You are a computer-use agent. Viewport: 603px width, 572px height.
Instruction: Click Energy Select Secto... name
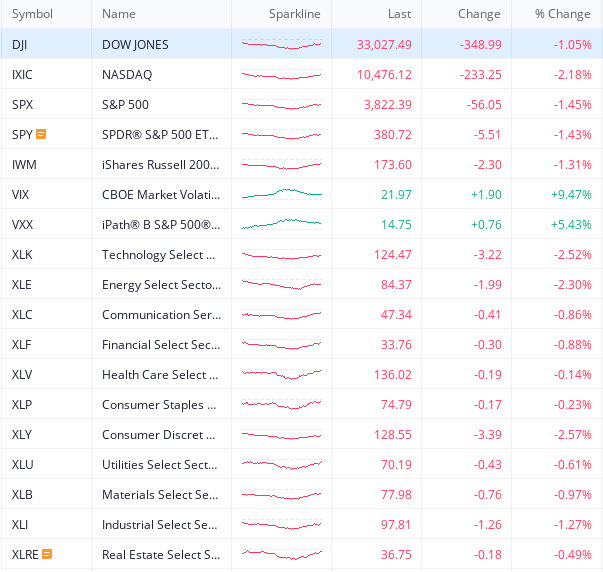162,284
